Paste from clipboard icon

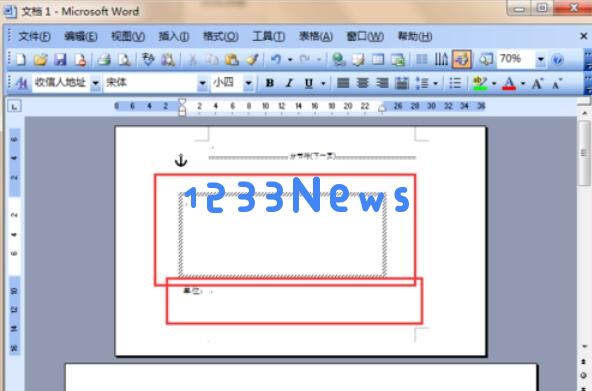pyautogui.click(x=232, y=60)
